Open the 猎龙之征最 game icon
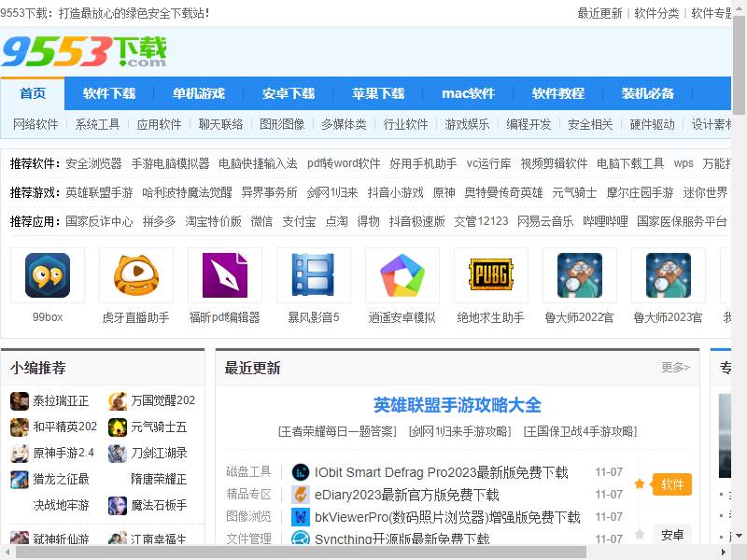 tap(20, 480)
